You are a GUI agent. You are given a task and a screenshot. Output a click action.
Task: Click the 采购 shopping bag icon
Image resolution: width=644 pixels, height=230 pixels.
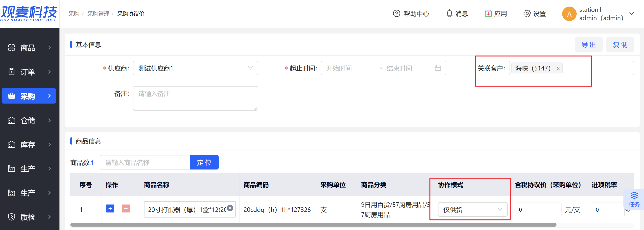tap(12, 96)
